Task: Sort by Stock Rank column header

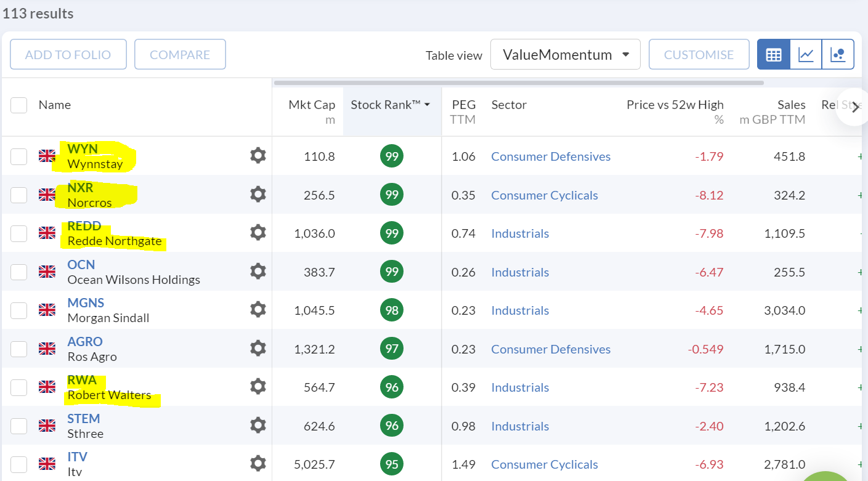Action: (391, 105)
